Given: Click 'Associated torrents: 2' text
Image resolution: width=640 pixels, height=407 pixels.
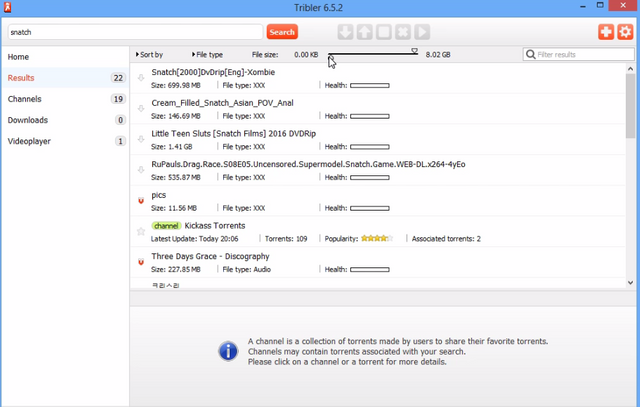Looking at the screenshot, I should coord(446,239).
